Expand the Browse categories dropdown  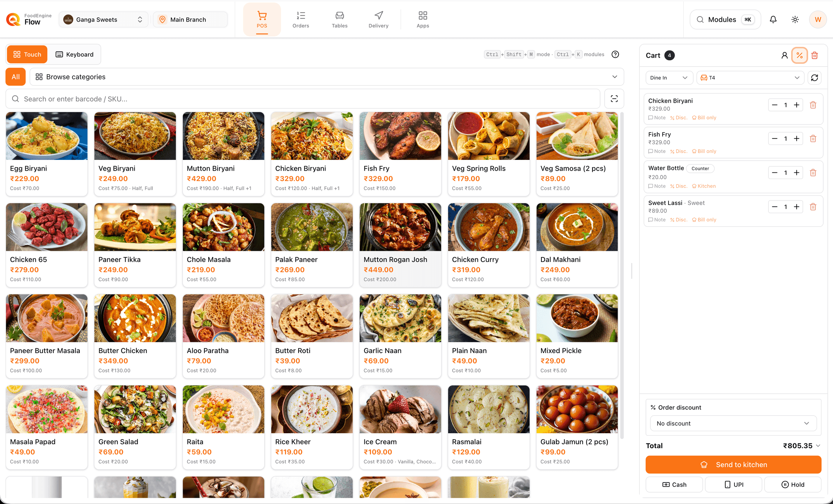tap(327, 77)
